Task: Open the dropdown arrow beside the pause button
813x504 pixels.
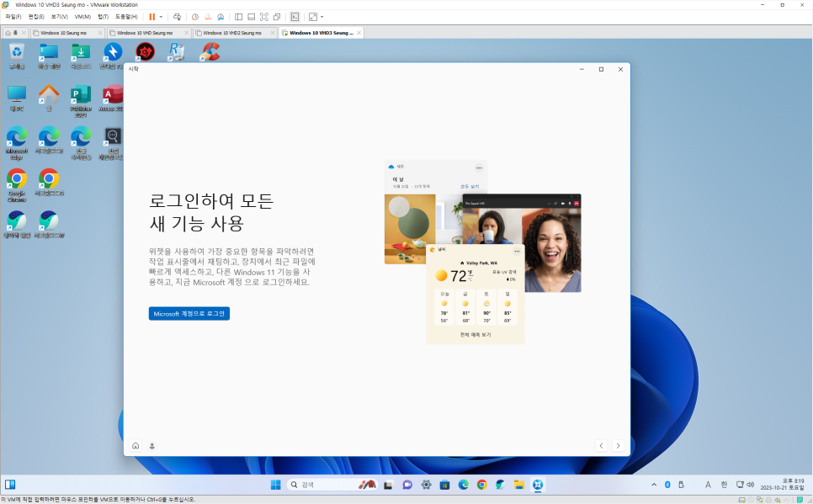Action: 161,17
